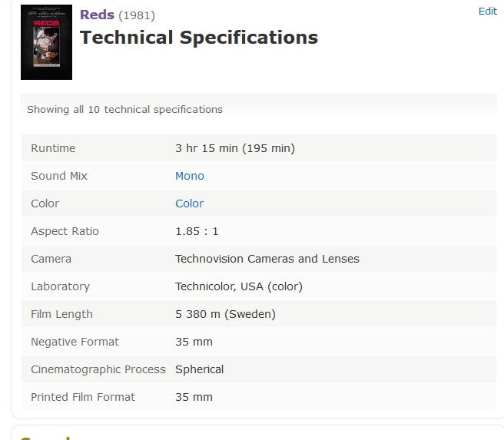504x440 pixels.
Task: Select the 5 380 m (Sweden) value
Action: (225, 314)
